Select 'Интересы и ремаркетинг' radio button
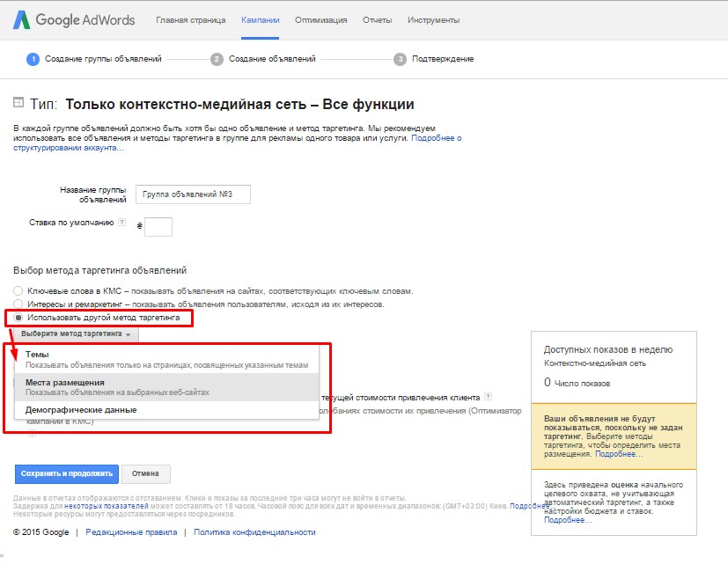Screen dimensions: 728x579 (18, 304)
